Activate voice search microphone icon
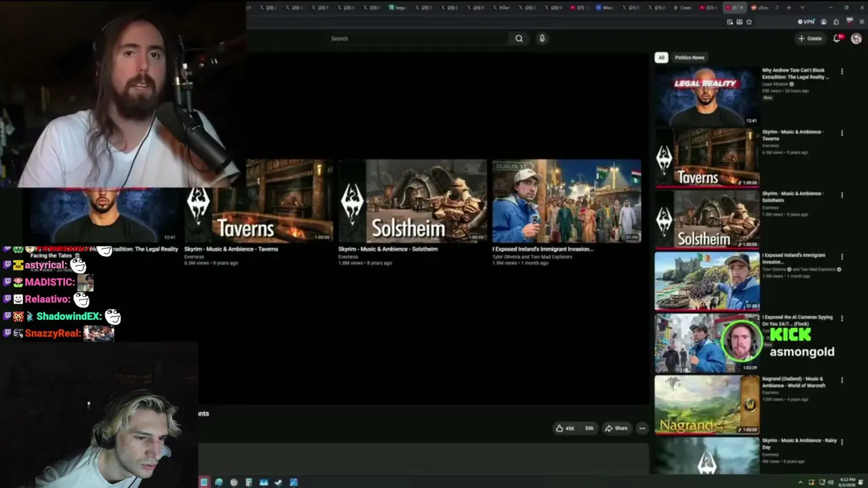The width and height of the screenshot is (868, 488). [x=542, y=39]
